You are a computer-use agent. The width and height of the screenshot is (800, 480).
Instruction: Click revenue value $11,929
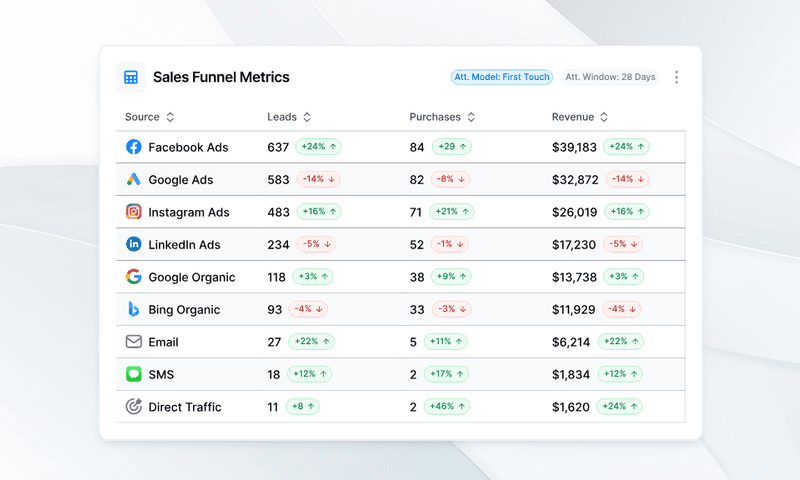click(573, 310)
